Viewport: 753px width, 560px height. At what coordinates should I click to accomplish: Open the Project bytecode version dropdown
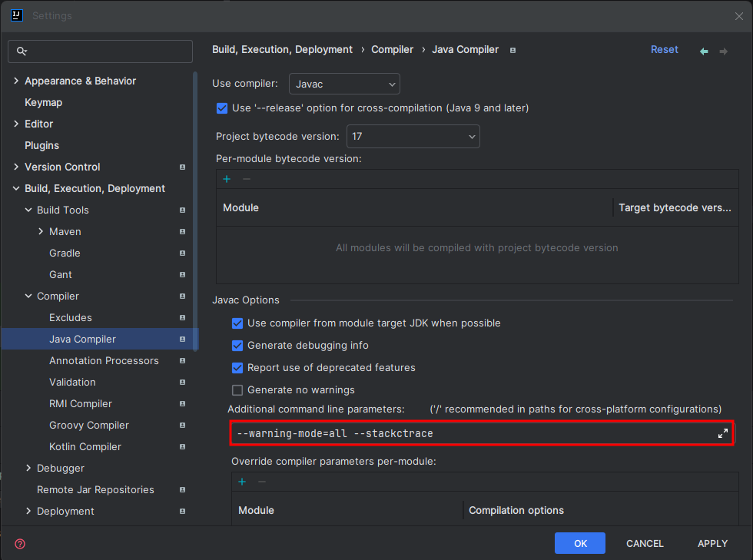click(413, 137)
